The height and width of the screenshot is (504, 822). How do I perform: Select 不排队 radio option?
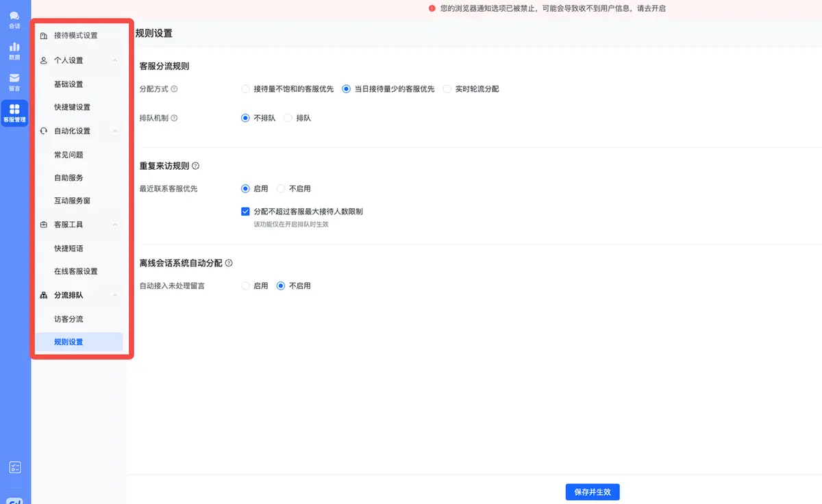pos(245,118)
